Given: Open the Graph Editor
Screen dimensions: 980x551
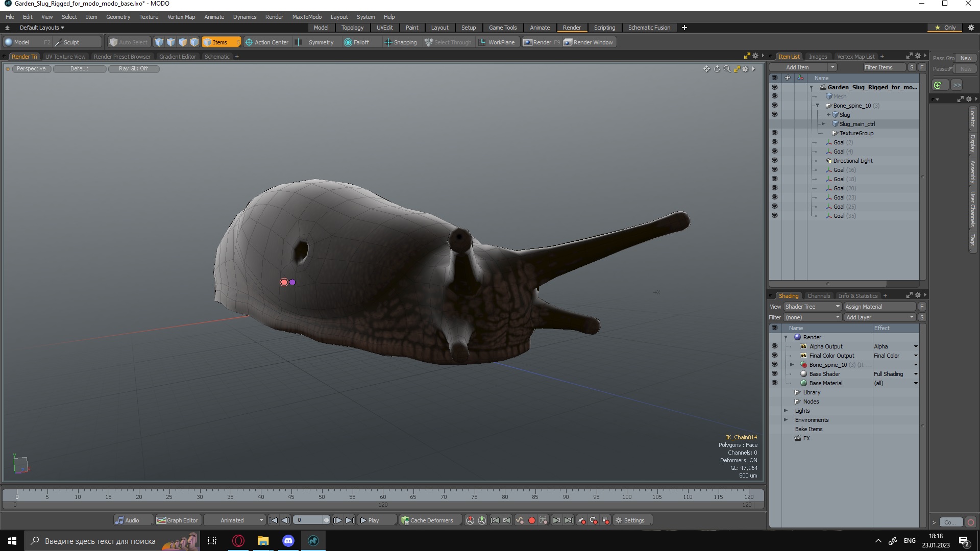Looking at the screenshot, I should coord(177,520).
